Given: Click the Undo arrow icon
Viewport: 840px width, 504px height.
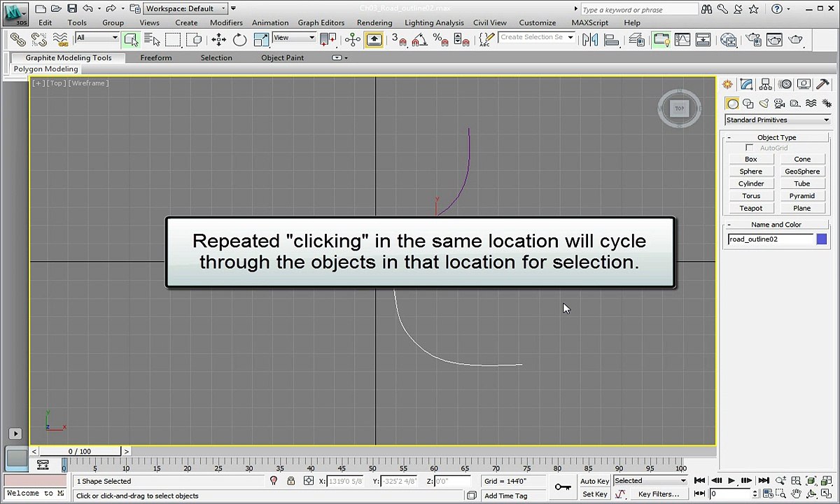Looking at the screenshot, I should coord(87,8).
